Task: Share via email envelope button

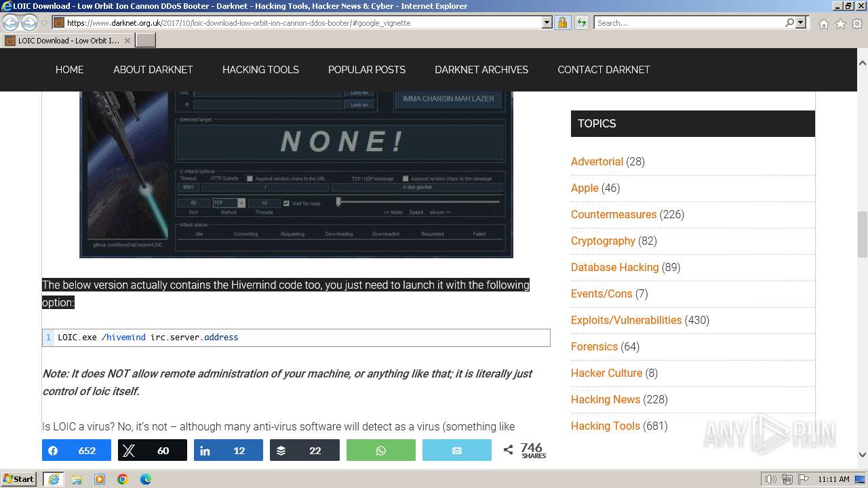Action: pos(457,451)
